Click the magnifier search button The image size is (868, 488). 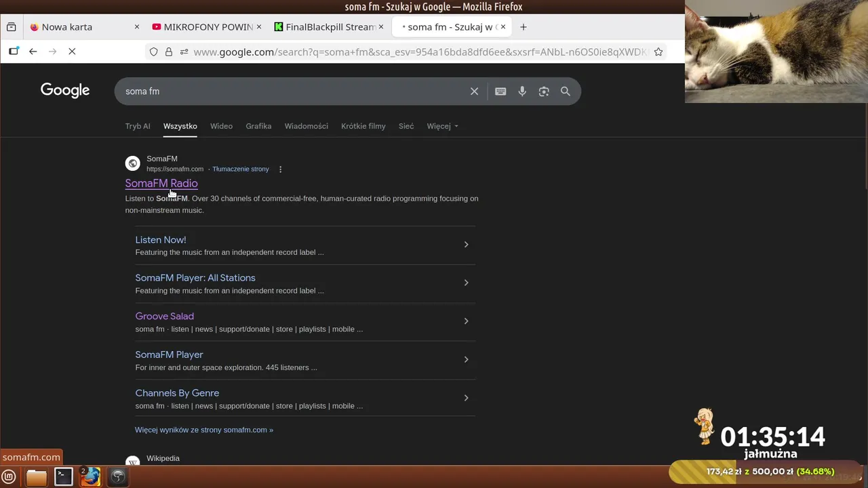(566, 91)
